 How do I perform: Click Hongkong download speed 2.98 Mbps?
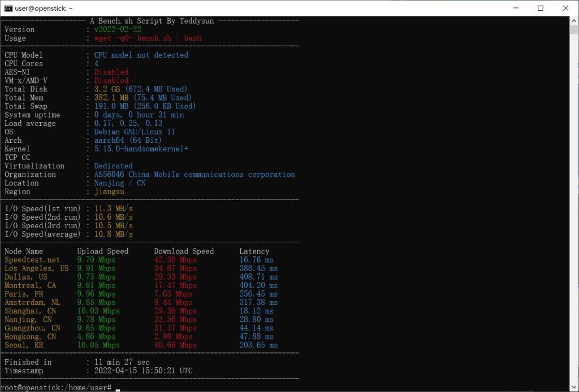173,336
